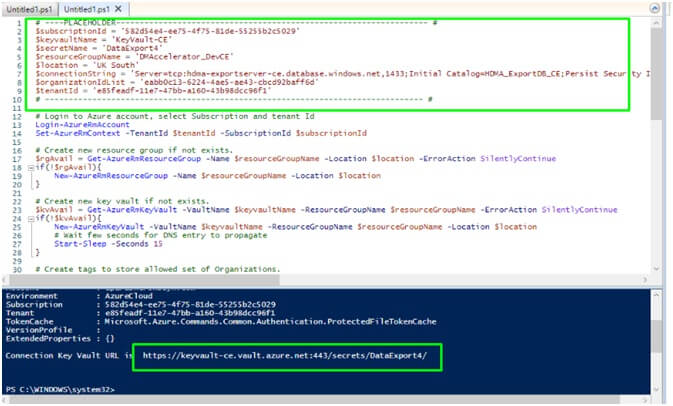
Task: Click the console scrollbar down arrow
Action: pyautogui.click(x=657, y=390)
